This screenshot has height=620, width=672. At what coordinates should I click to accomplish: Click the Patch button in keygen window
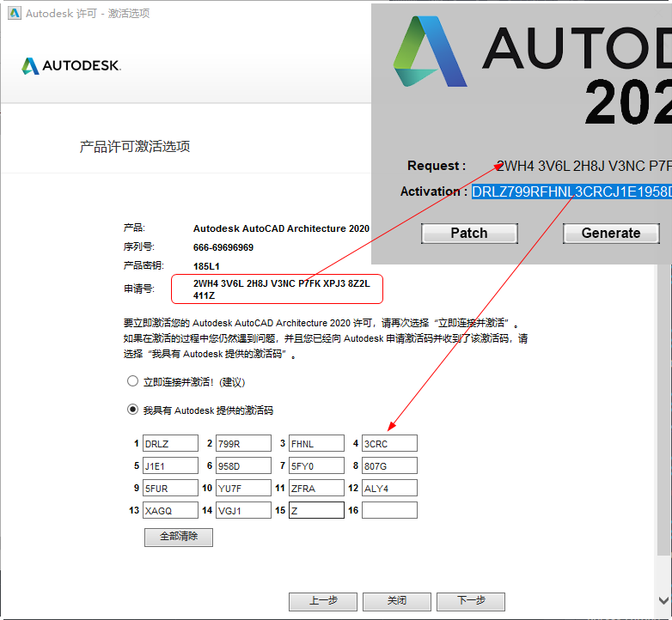click(469, 233)
